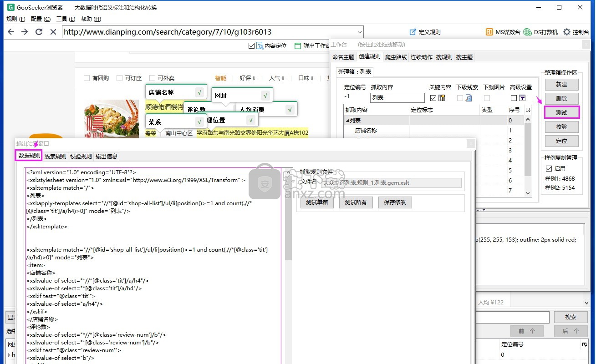596x364 pixels.
Task: Click the key icon under 关键内容
Action: coord(441,98)
